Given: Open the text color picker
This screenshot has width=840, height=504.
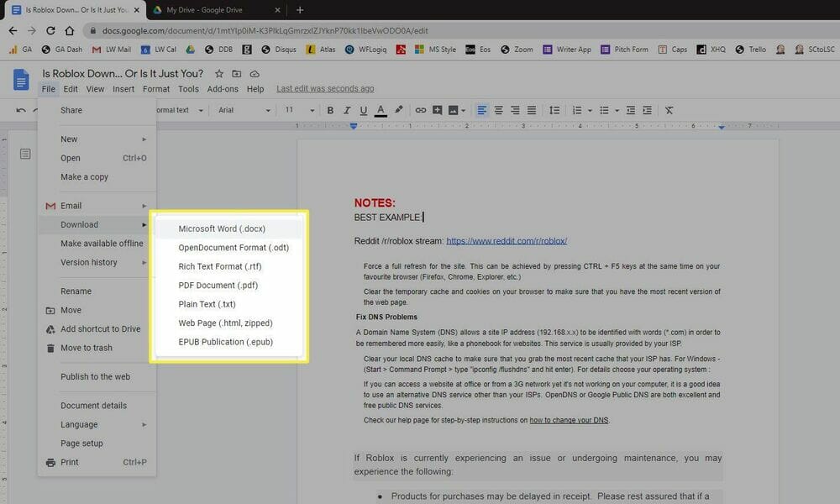Looking at the screenshot, I should tap(381, 110).
